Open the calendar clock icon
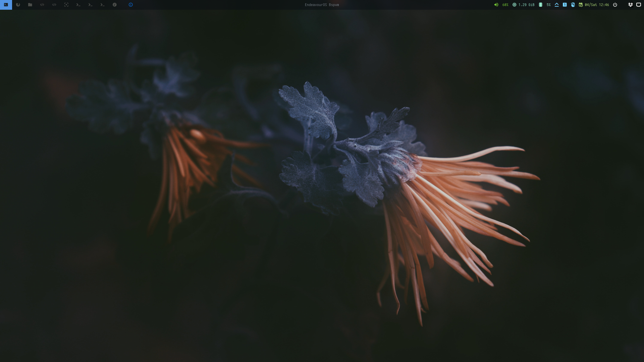 click(581, 5)
